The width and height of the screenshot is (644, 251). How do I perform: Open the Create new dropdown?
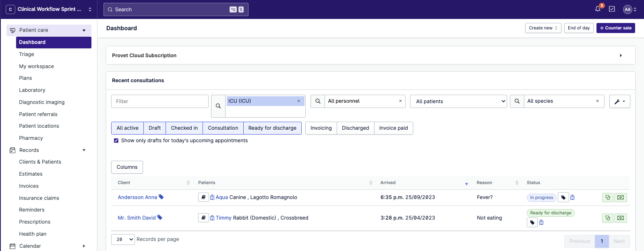click(543, 28)
